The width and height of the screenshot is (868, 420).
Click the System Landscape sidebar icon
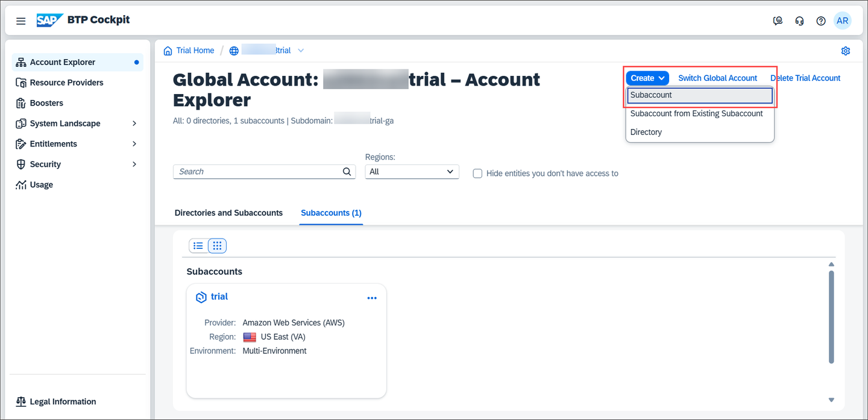click(x=21, y=124)
